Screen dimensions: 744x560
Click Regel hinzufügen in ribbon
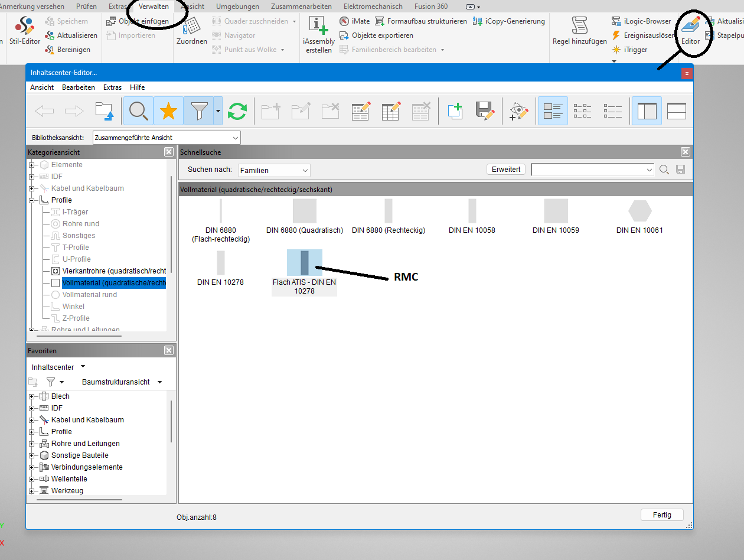[x=580, y=31]
